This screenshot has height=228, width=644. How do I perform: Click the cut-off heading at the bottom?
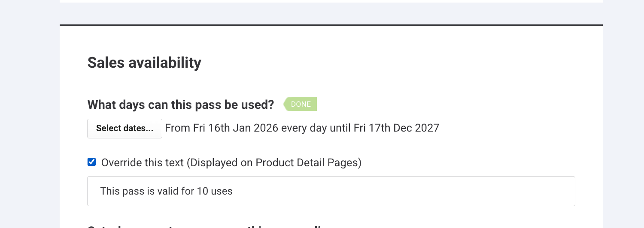206,226
